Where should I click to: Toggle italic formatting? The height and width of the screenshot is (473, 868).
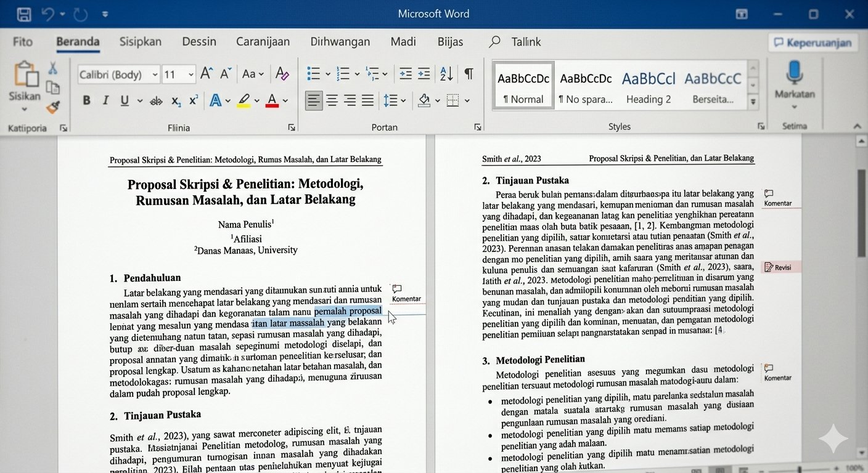[105, 100]
